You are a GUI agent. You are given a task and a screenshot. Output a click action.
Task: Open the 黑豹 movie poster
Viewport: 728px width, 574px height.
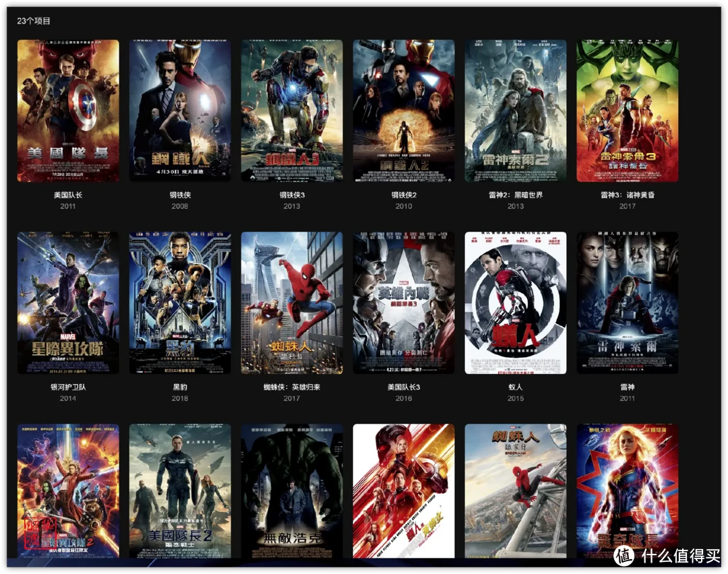pos(180,302)
